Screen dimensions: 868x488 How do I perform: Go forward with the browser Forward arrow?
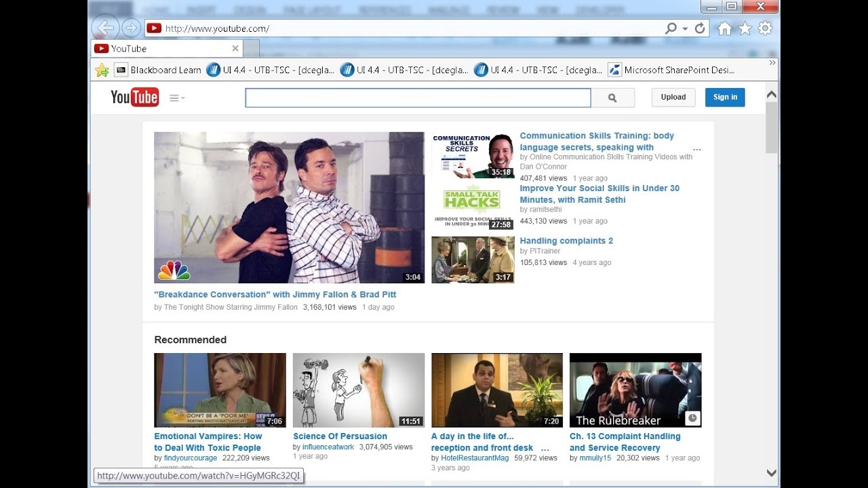click(x=131, y=28)
